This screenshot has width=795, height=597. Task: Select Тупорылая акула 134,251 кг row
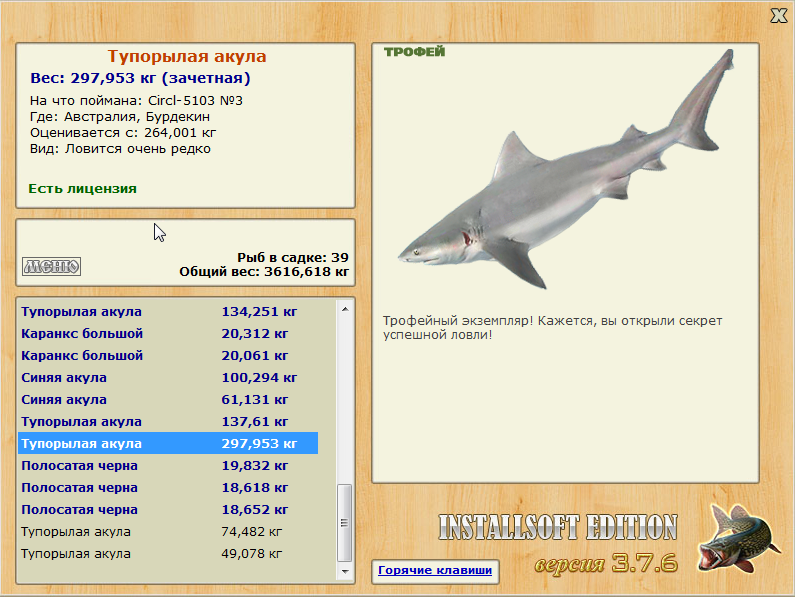(x=168, y=311)
